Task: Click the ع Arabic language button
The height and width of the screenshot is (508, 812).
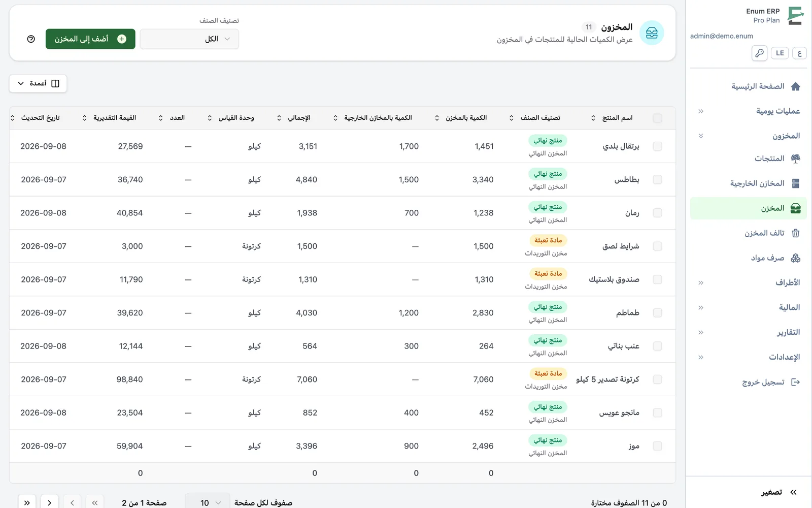Action: pyautogui.click(x=799, y=53)
